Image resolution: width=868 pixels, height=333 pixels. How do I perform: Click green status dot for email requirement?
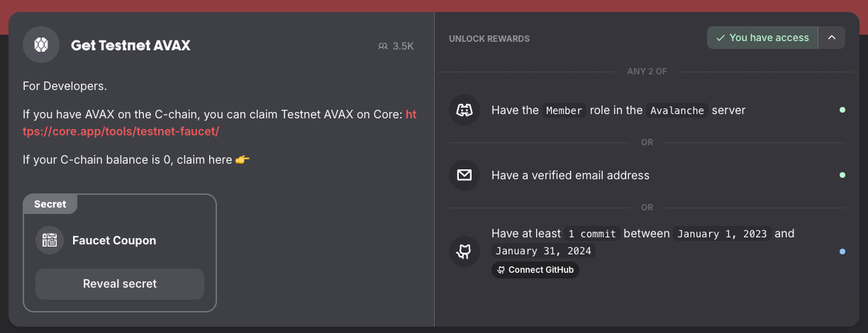click(x=842, y=175)
